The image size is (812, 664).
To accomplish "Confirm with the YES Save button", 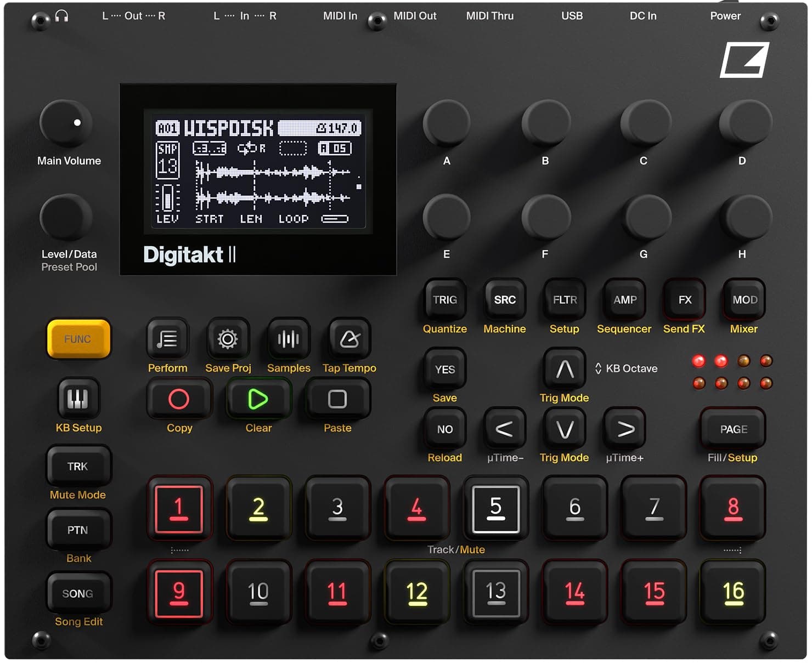I will (x=444, y=369).
